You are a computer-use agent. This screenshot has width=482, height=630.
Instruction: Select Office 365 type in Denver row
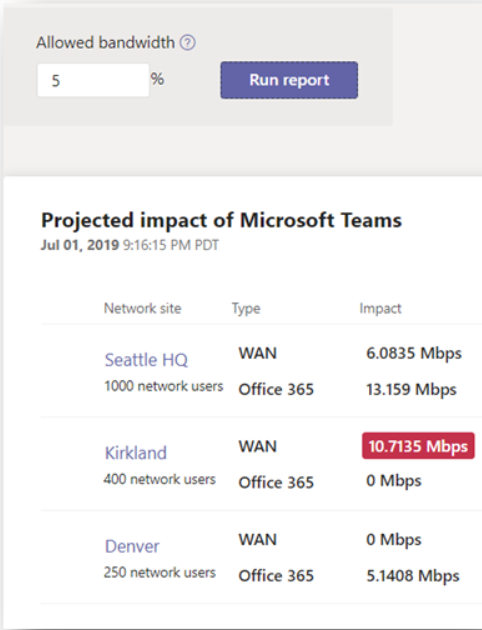tap(276, 576)
